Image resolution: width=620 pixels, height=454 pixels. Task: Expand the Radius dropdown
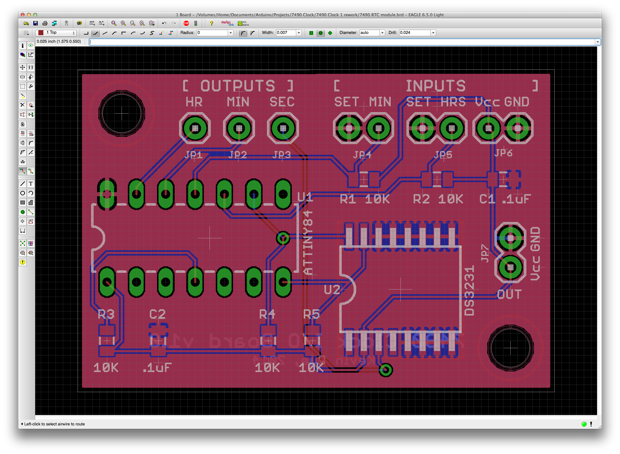(231, 33)
